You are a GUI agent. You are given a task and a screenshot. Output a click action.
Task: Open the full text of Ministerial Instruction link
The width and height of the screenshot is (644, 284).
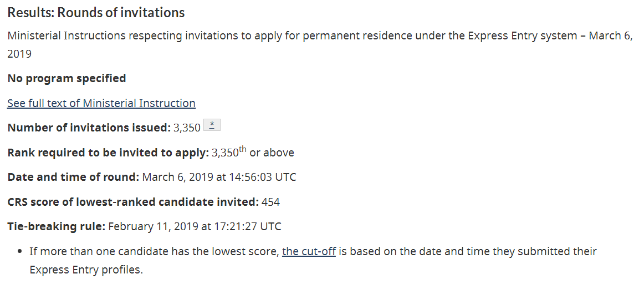[x=101, y=103]
